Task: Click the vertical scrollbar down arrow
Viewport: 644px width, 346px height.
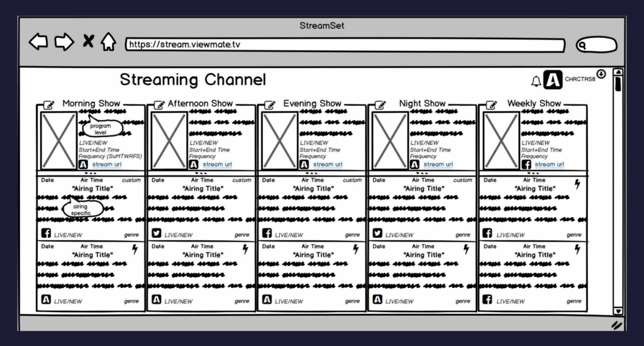Action: pyautogui.click(x=618, y=311)
